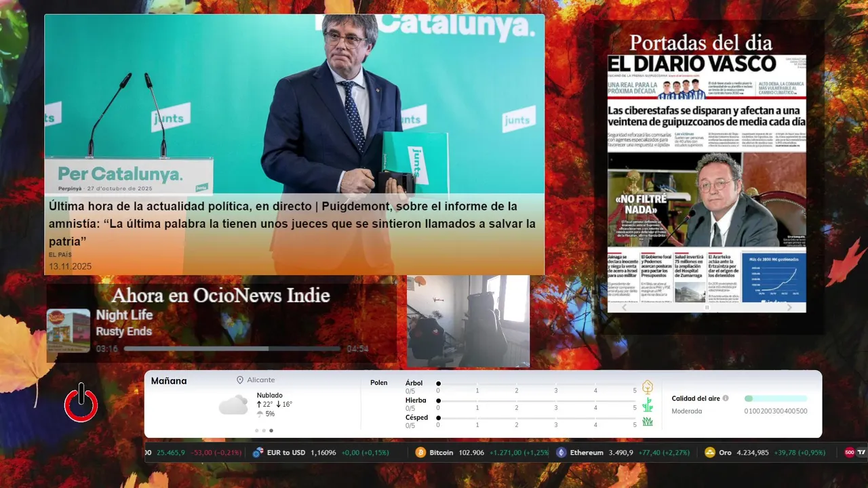Click the '«NO FILTRÉ NADA»' cover caption
Viewport: 868px width, 488px height.
point(641,204)
